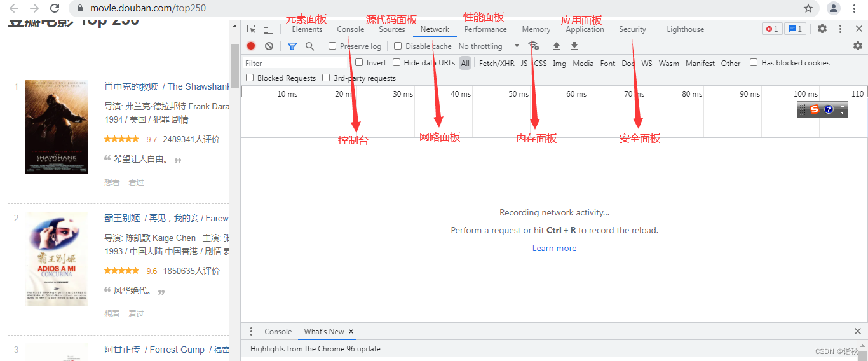Import HAR file with upload arrow
The image size is (868, 361).
[557, 46]
